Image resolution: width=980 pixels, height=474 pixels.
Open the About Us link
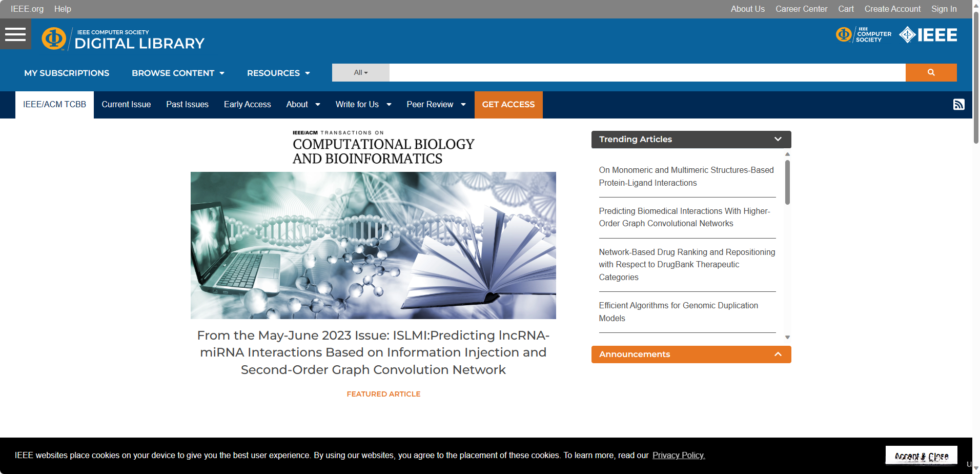[747, 9]
